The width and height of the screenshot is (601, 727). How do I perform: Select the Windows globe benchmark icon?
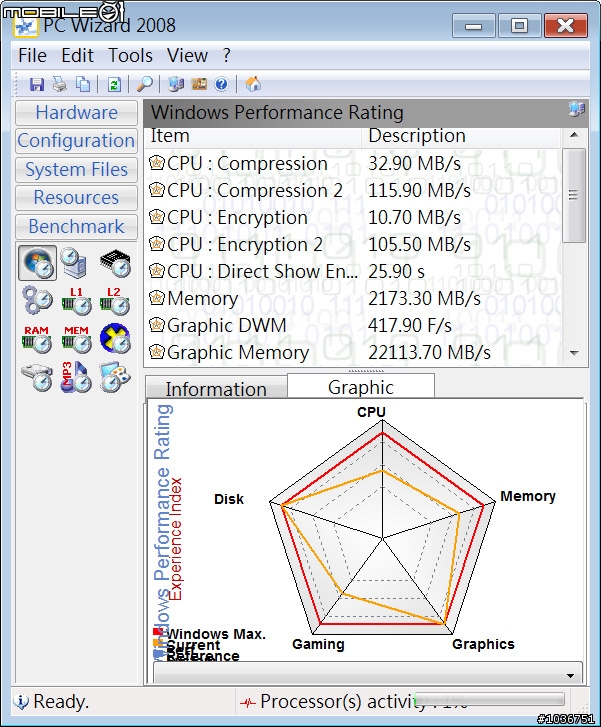[x=38, y=263]
